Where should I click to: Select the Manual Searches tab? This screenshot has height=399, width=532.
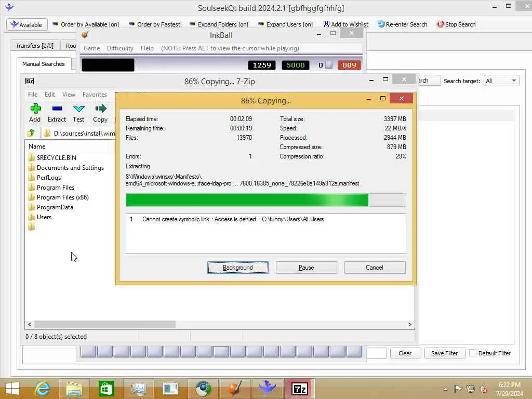pos(44,64)
